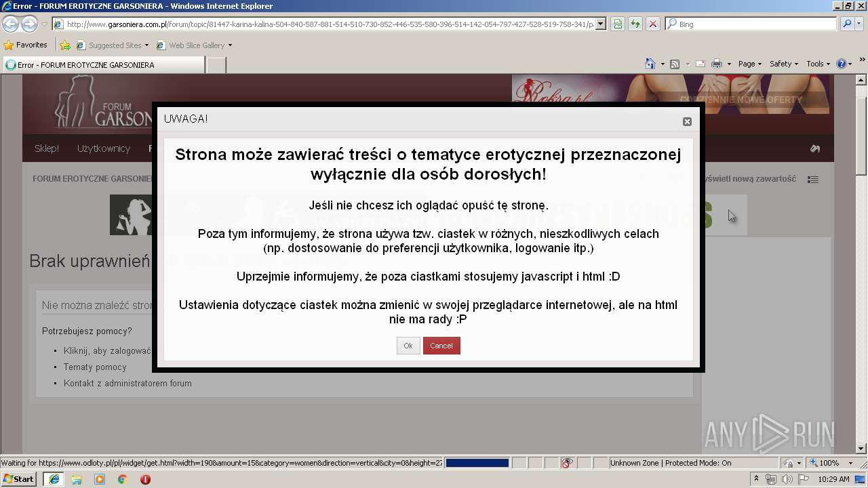Screen dimensions: 868x488
Task: Switch to Internet Explorer in the taskbar
Action: [54, 479]
